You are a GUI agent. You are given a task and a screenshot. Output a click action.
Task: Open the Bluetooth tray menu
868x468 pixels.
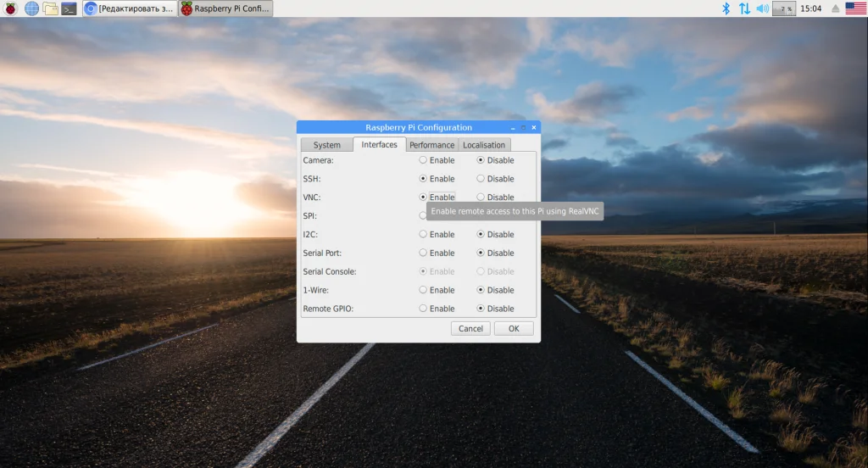tap(726, 8)
